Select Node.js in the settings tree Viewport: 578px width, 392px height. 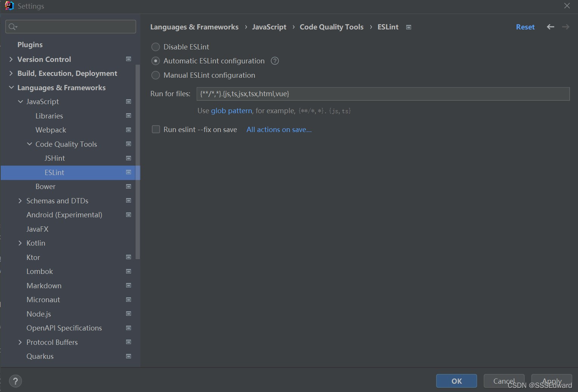(39, 314)
